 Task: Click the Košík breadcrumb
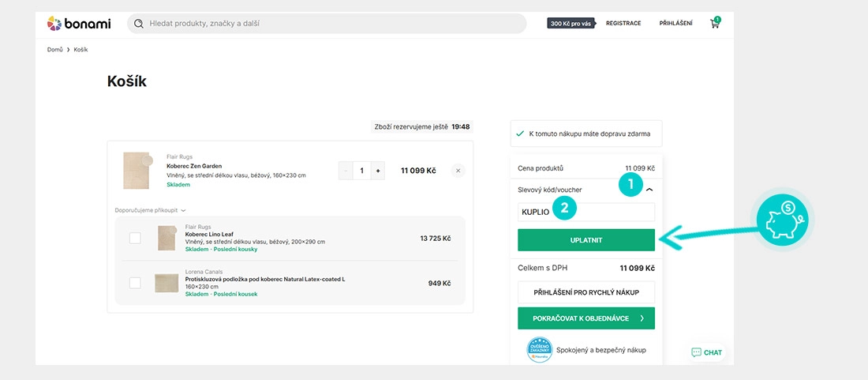pos(80,49)
